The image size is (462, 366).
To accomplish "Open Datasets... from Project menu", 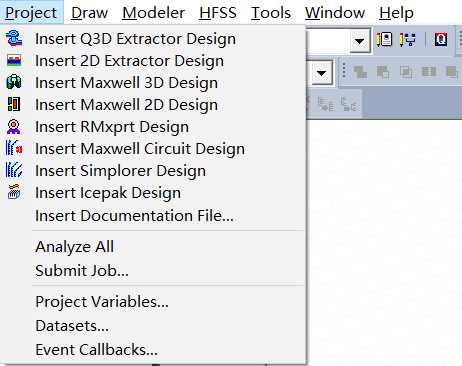I will coord(153,326).
